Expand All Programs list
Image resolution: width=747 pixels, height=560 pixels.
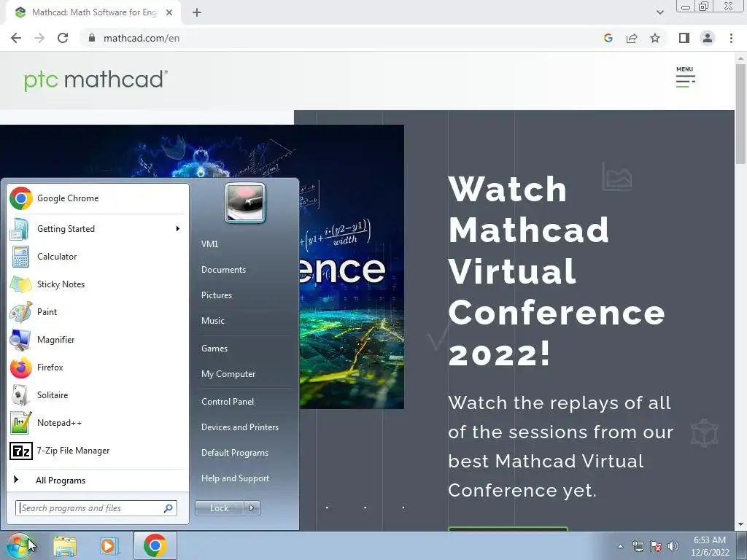(98, 480)
